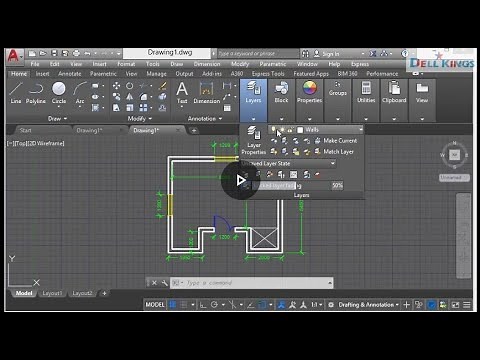The image size is (480, 360).
Task: Select the Arc tool
Action: point(80,93)
